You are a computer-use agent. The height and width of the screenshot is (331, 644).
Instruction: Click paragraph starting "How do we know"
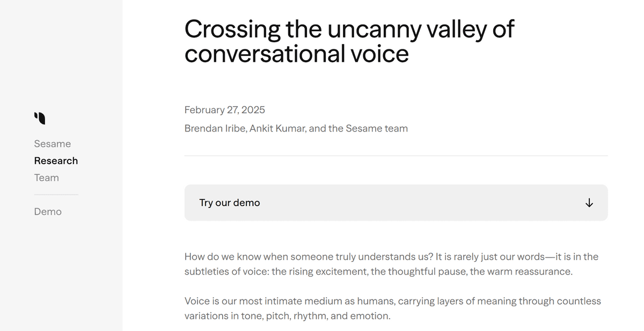point(392,264)
